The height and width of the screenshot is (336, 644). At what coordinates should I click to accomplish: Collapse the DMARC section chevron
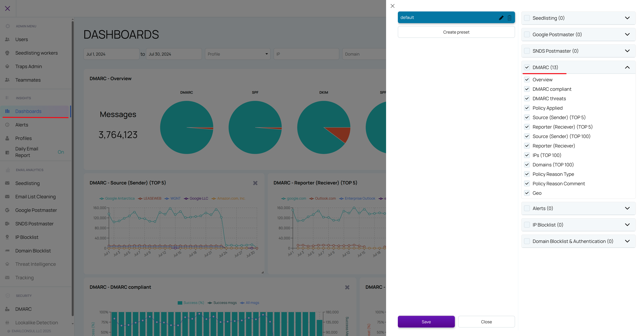627,67
